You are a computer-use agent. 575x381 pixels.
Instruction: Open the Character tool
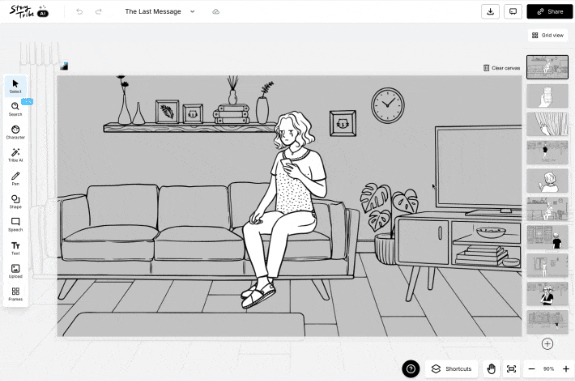[15, 132]
